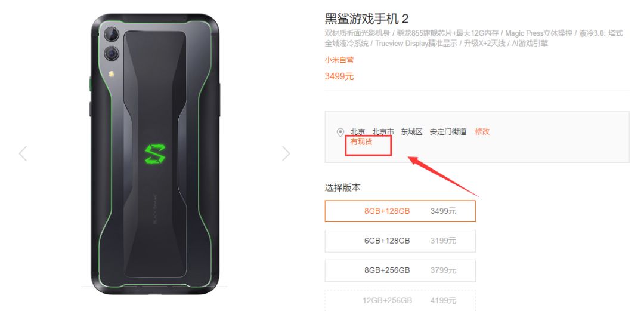644x311 pixels.
Task: Show the next product image
Action: click(x=286, y=153)
